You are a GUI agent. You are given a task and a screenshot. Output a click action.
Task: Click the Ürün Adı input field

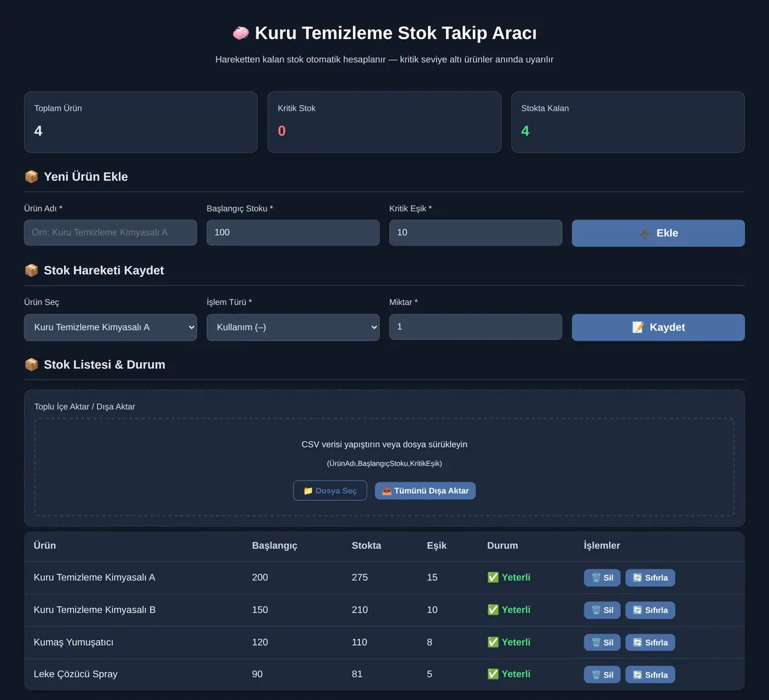[110, 232]
